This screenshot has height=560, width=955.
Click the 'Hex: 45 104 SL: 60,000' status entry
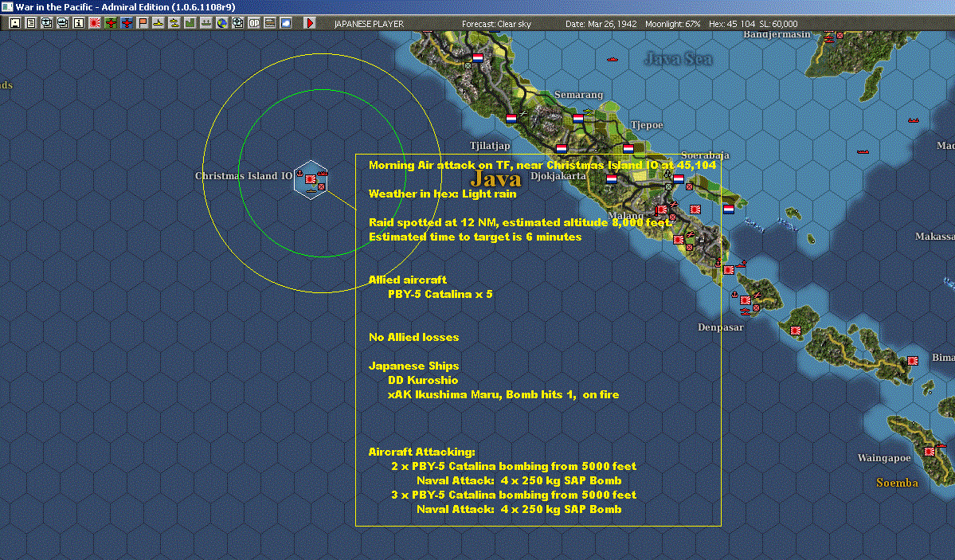click(753, 24)
